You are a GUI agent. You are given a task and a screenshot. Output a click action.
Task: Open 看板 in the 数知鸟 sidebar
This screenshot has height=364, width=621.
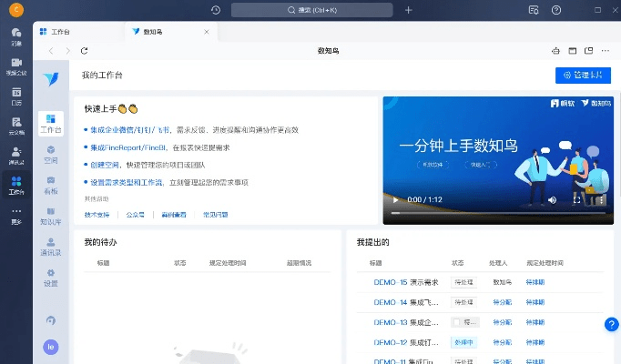click(51, 186)
